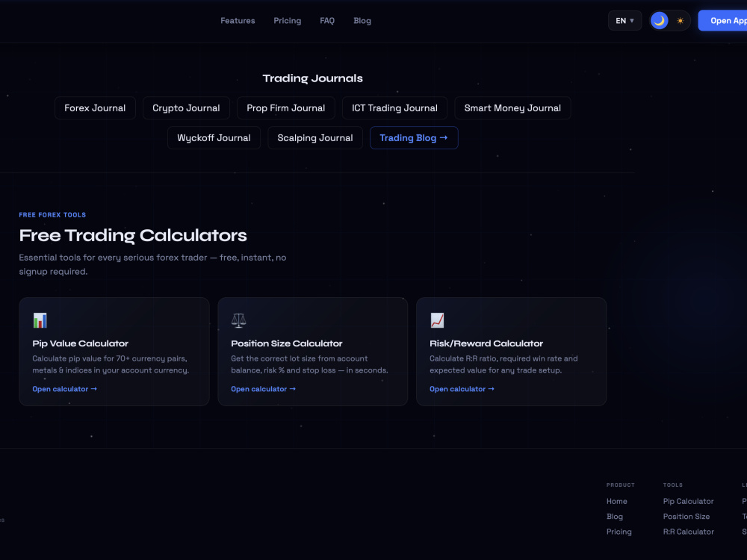Open calculator link under Position Size Calculator
Screen dimensions: 747x560
coord(264,389)
